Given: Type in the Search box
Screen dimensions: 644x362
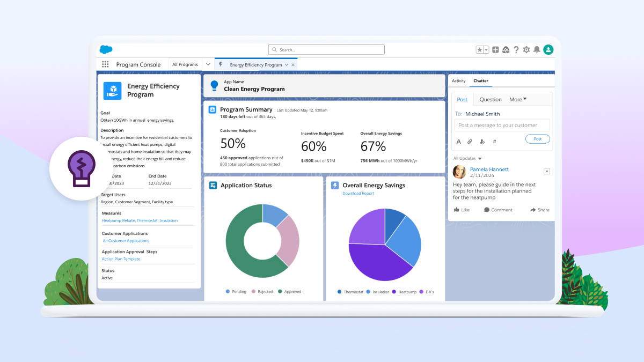Looking at the screenshot, I should coord(326,49).
